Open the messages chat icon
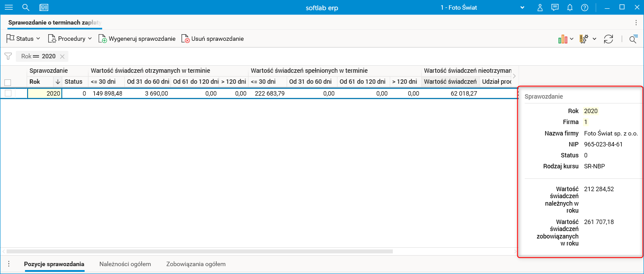The width and height of the screenshot is (644, 274). [555, 7]
